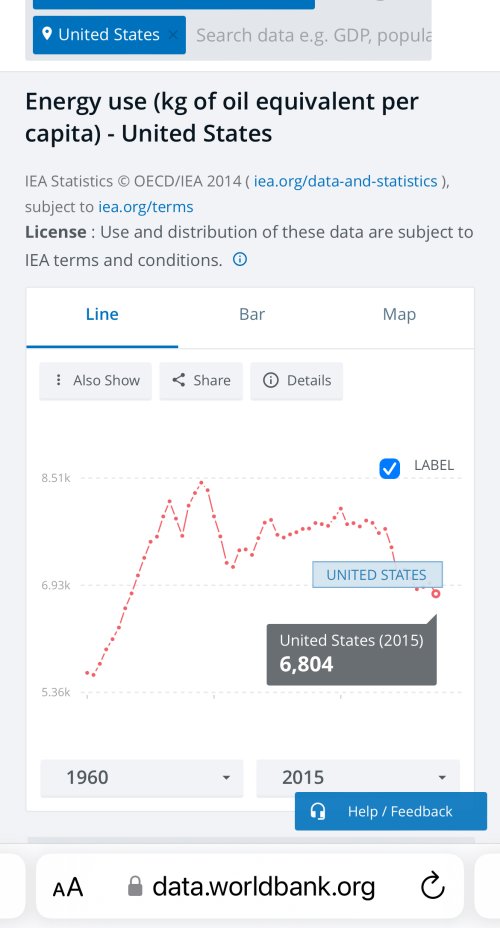Viewport: 500px width, 928px height.
Task: Click the 5.36k axis label
Action: (x=56, y=692)
